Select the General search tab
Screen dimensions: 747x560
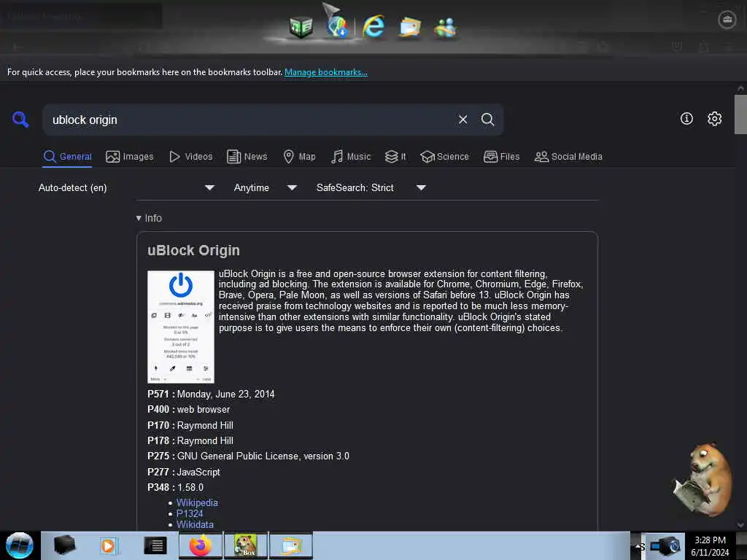tap(67, 157)
